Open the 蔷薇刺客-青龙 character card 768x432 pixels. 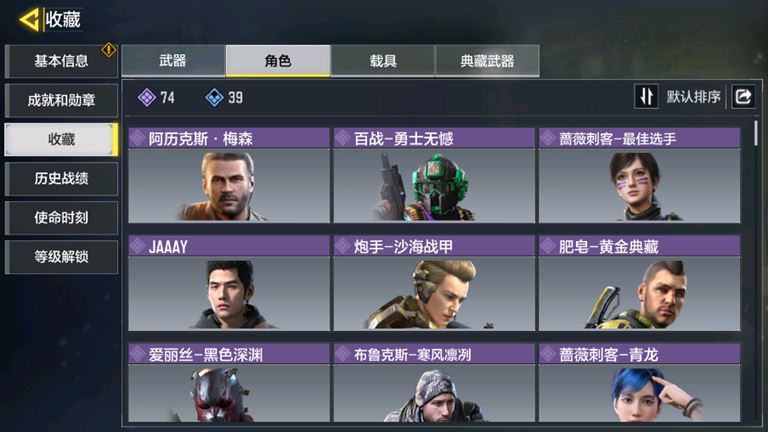click(640, 383)
